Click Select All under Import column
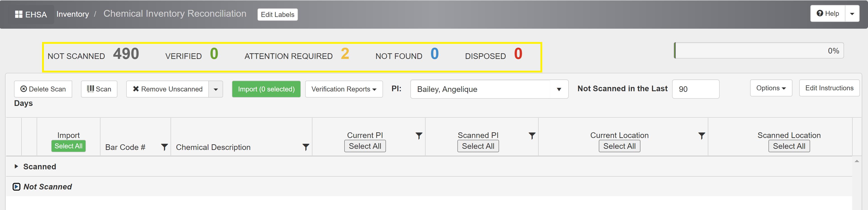The height and width of the screenshot is (210, 868). coord(68,146)
